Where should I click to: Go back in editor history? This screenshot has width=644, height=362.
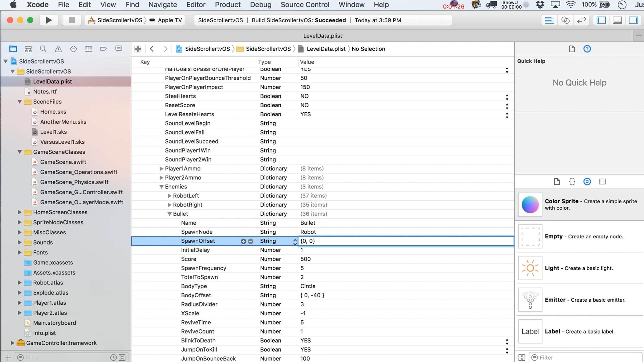[x=152, y=49]
